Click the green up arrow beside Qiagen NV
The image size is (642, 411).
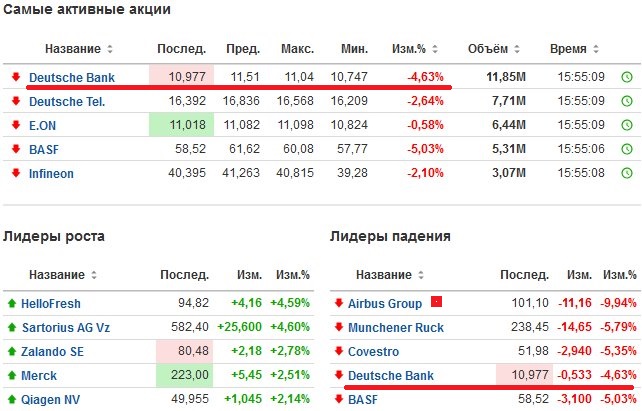coord(12,399)
